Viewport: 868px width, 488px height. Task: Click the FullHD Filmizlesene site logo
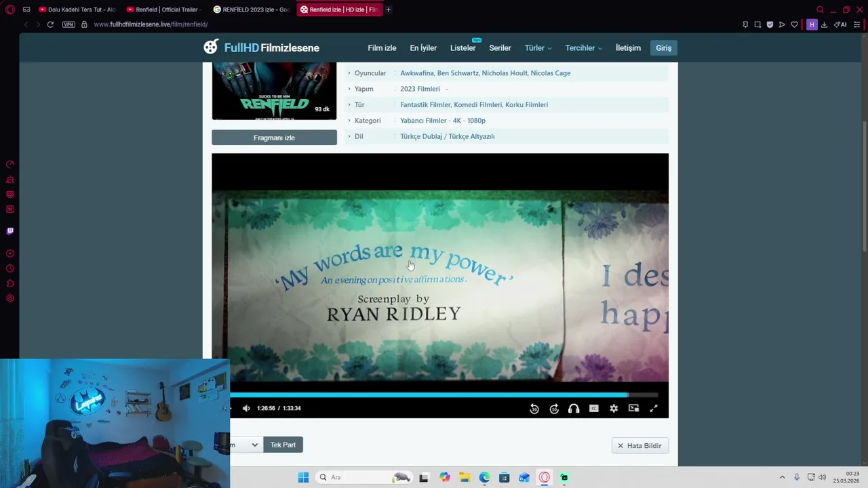pos(261,47)
